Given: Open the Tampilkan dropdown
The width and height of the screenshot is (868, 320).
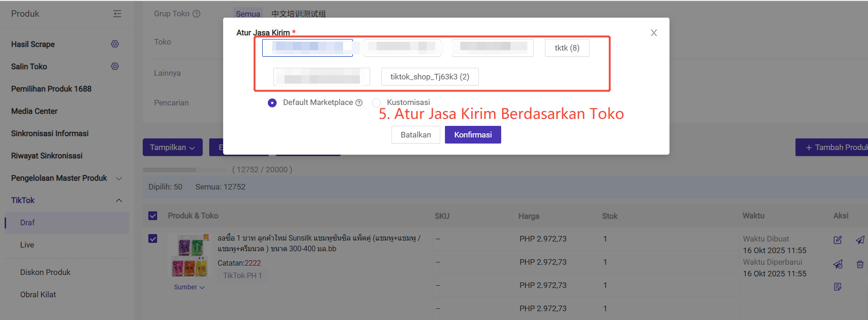Looking at the screenshot, I should click(x=172, y=147).
